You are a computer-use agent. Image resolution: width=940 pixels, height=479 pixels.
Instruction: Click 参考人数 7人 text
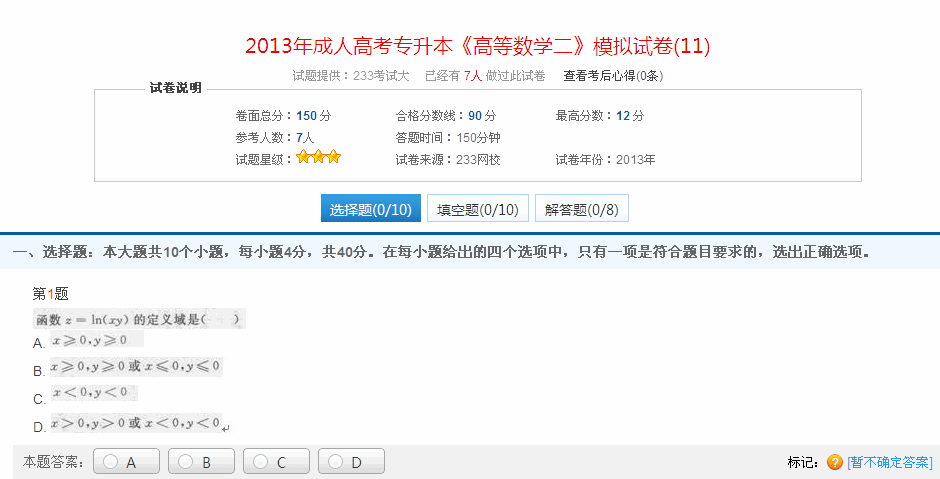(275, 138)
